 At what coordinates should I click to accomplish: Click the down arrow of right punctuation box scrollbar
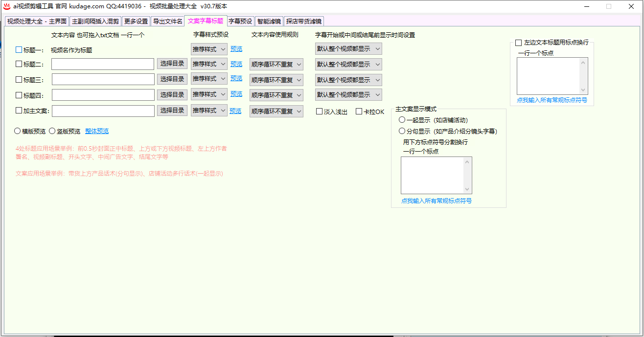tap(583, 90)
